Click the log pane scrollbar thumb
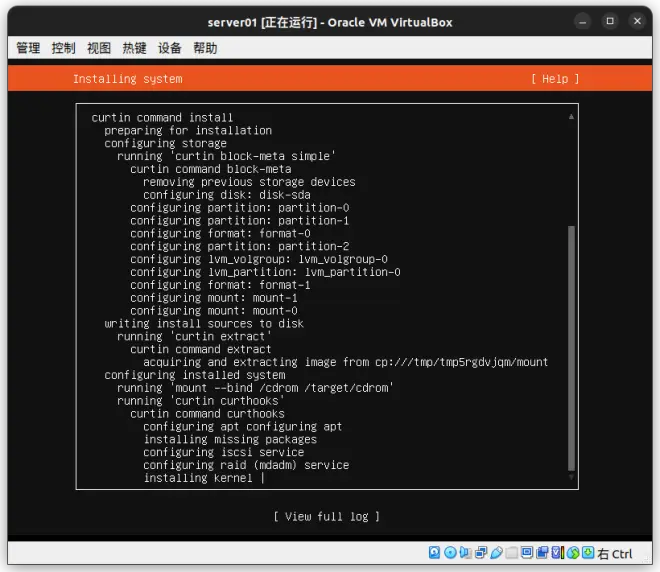The height and width of the screenshot is (572, 660). click(571, 348)
